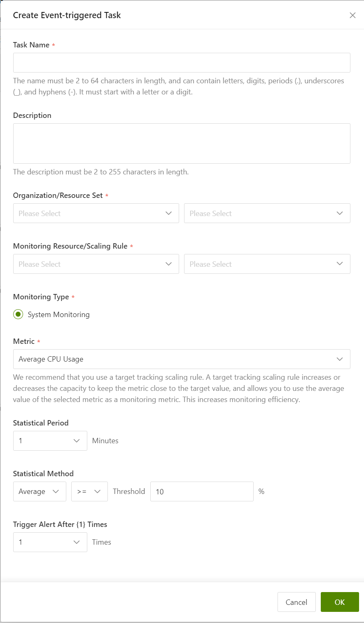Open the Resource Set dropdown
This screenshot has width=364, height=623.
[x=267, y=213]
